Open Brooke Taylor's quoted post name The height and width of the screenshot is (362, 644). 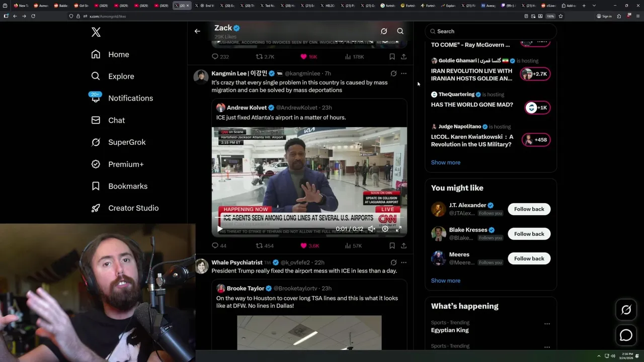246,289
